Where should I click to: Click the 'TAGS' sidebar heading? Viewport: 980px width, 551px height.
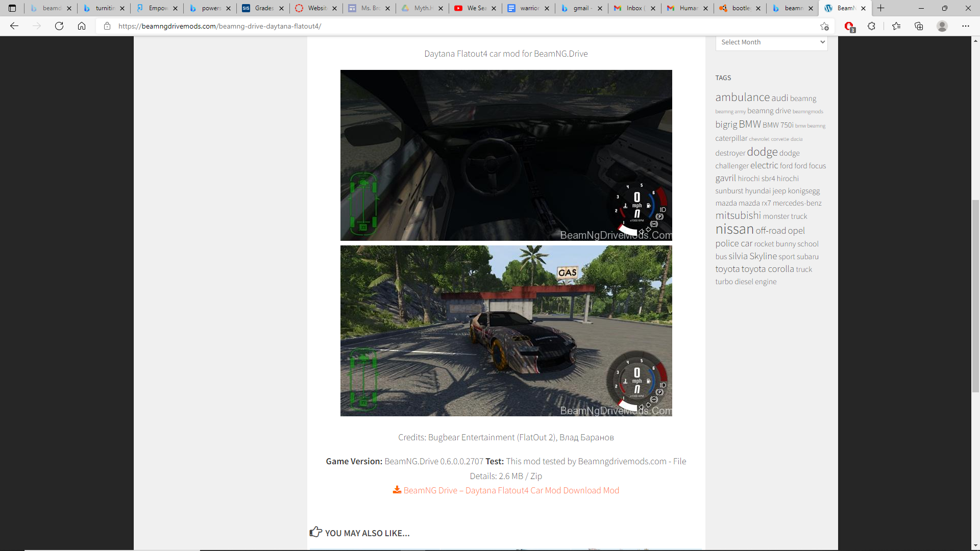pyautogui.click(x=723, y=78)
